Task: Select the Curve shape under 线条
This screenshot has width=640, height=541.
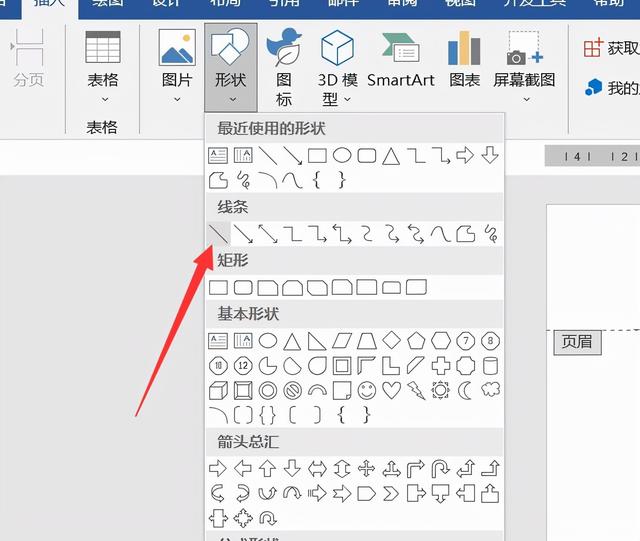Action: [441, 234]
